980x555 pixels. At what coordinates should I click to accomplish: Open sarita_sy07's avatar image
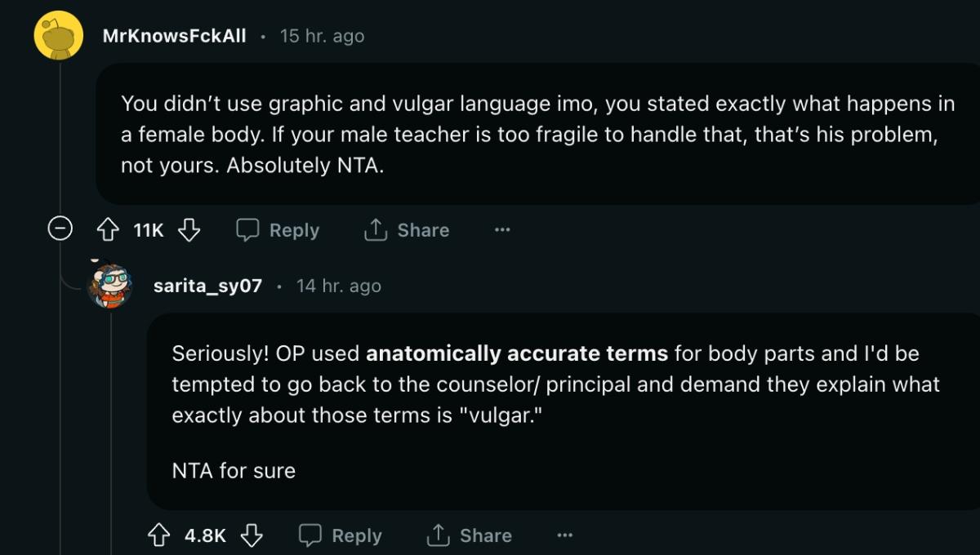pyautogui.click(x=109, y=286)
